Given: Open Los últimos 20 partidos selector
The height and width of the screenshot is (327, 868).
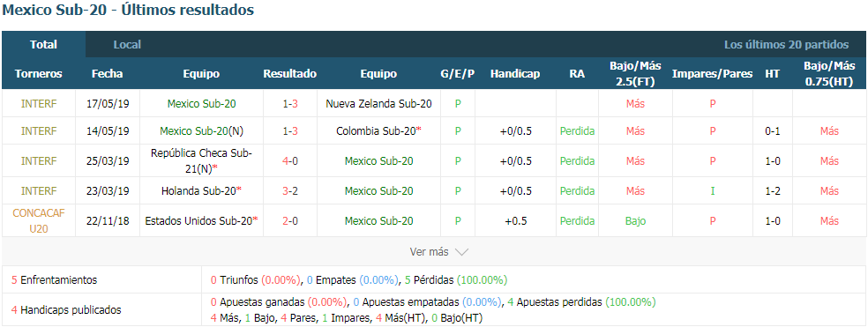Looking at the screenshot, I should coord(786,44).
